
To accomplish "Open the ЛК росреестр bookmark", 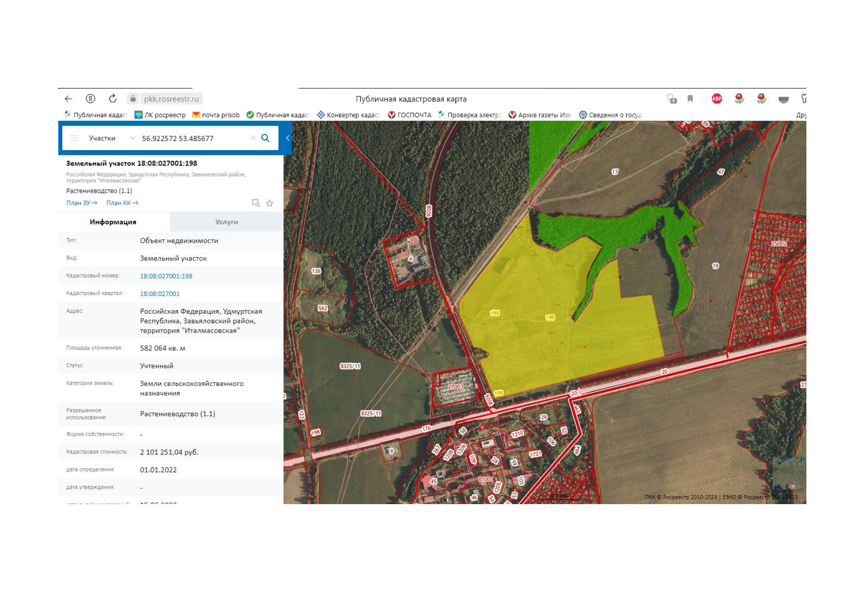I will [x=160, y=115].
